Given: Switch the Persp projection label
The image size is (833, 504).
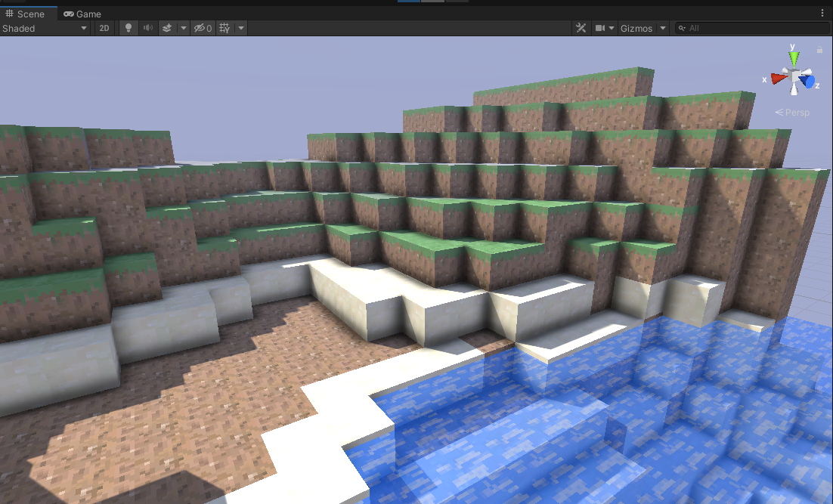Looking at the screenshot, I should click(792, 113).
